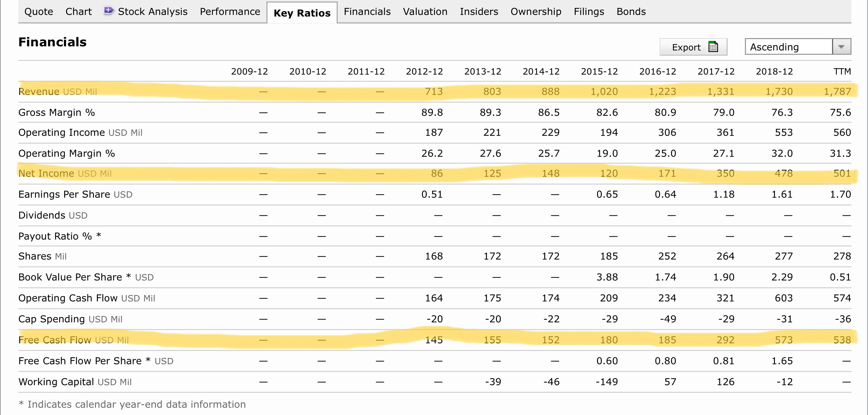Click the Stock Analysis tab label
The image size is (868, 415).
pos(153,12)
